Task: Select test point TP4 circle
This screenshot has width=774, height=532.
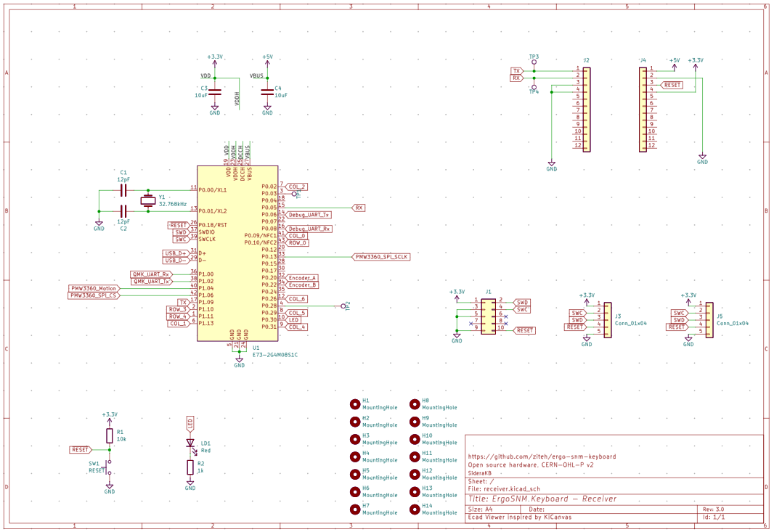Action: pos(534,87)
